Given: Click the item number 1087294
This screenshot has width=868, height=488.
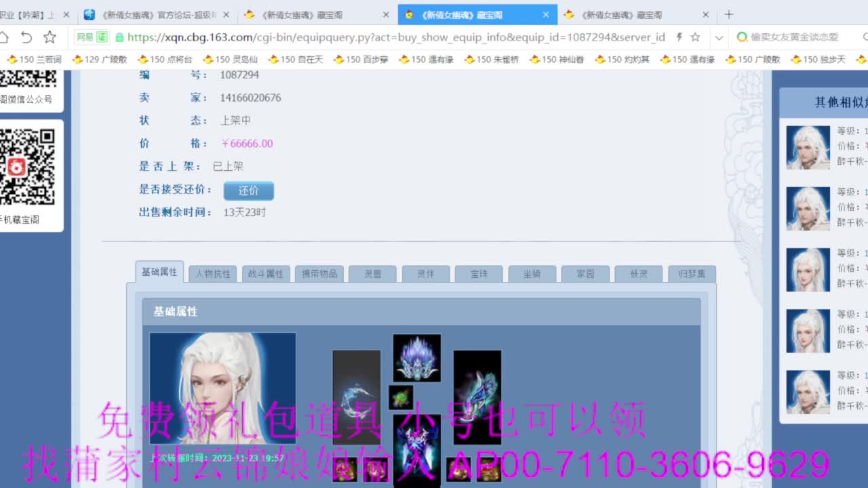Looking at the screenshot, I should tap(239, 75).
